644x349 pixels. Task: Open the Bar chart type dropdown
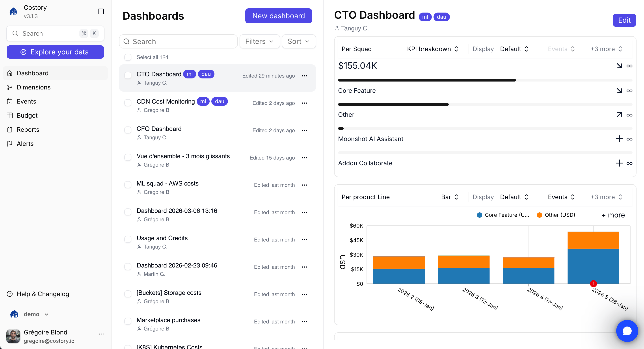450,197
